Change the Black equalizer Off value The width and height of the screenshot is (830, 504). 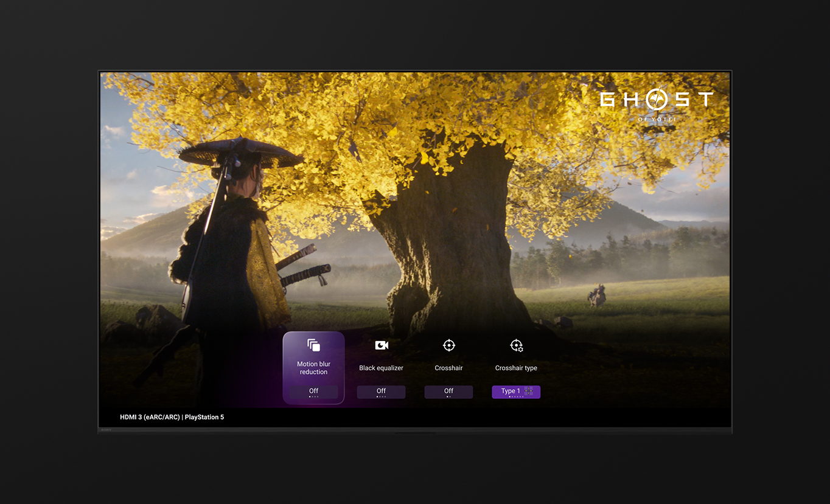382,392
